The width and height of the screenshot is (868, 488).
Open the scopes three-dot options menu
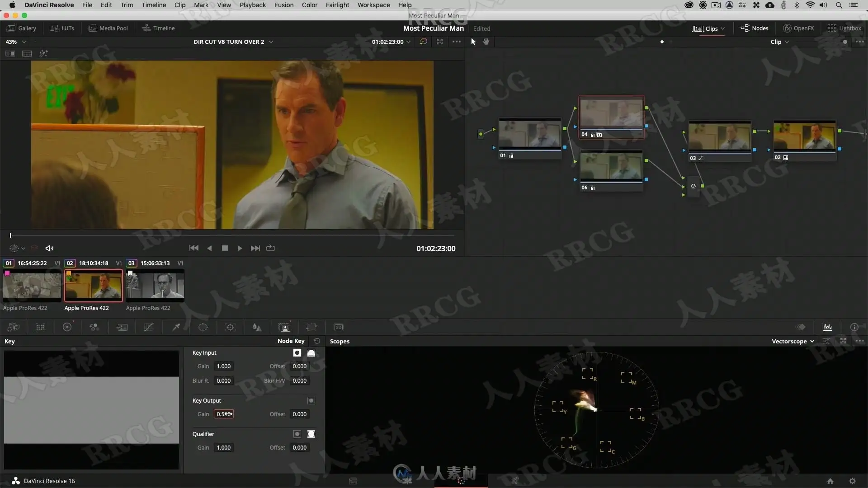click(x=860, y=341)
